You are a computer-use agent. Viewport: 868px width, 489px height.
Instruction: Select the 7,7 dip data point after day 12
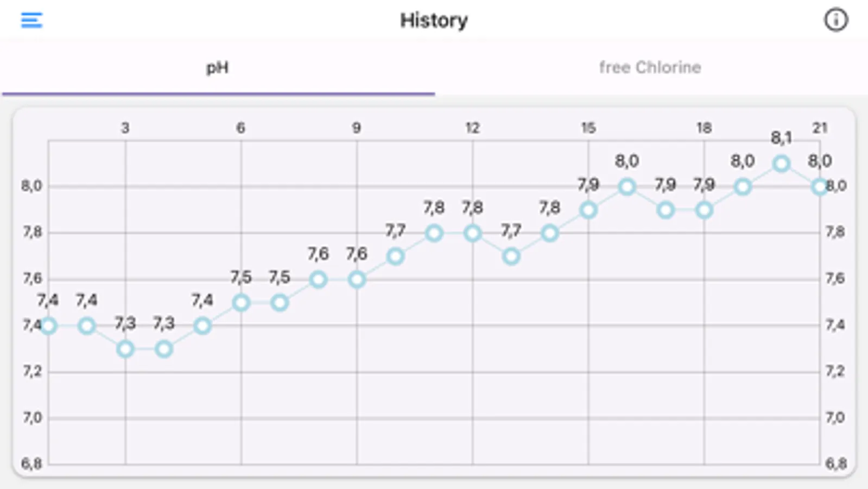click(511, 256)
